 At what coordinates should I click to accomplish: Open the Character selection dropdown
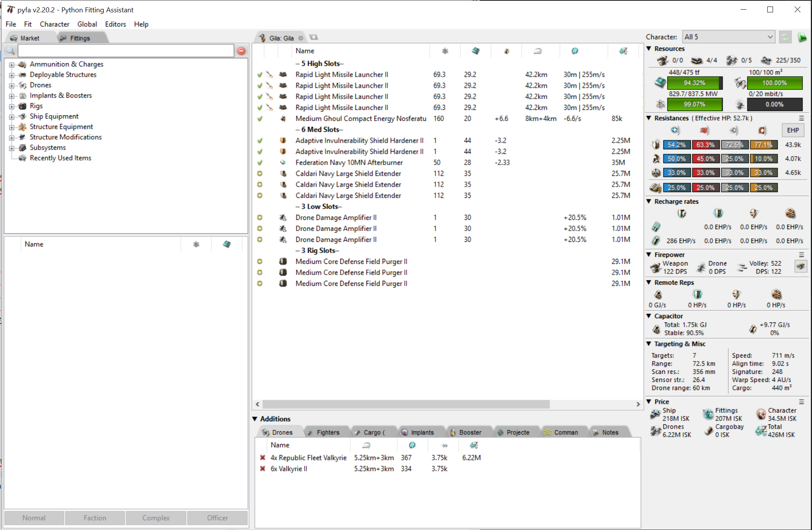[x=728, y=37]
